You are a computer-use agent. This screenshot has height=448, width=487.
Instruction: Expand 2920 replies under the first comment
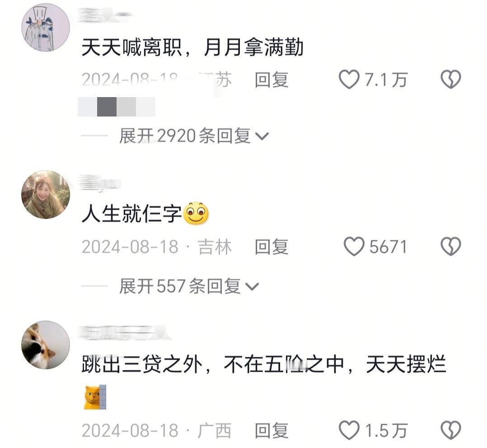(194, 135)
